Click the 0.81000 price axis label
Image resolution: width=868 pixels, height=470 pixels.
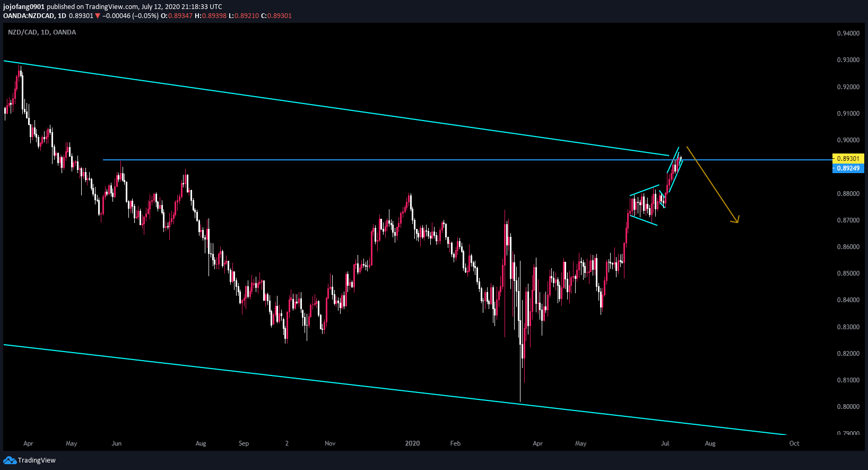pos(848,380)
